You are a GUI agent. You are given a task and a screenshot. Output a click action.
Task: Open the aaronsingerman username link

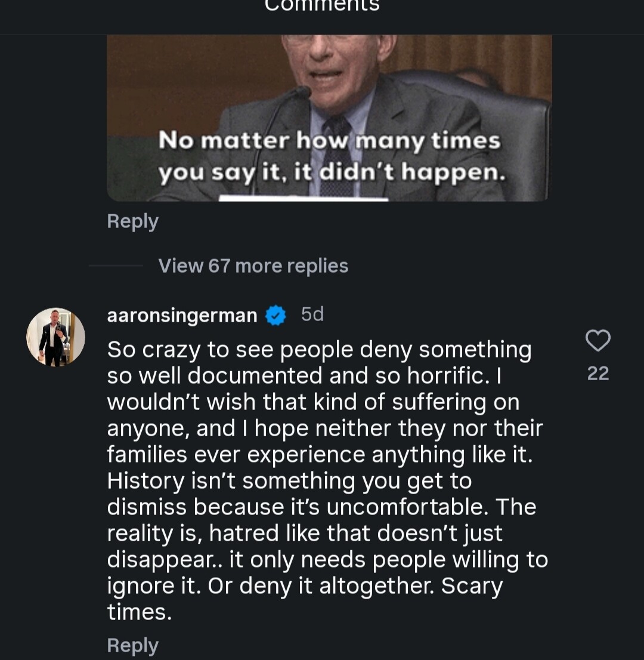click(x=182, y=315)
